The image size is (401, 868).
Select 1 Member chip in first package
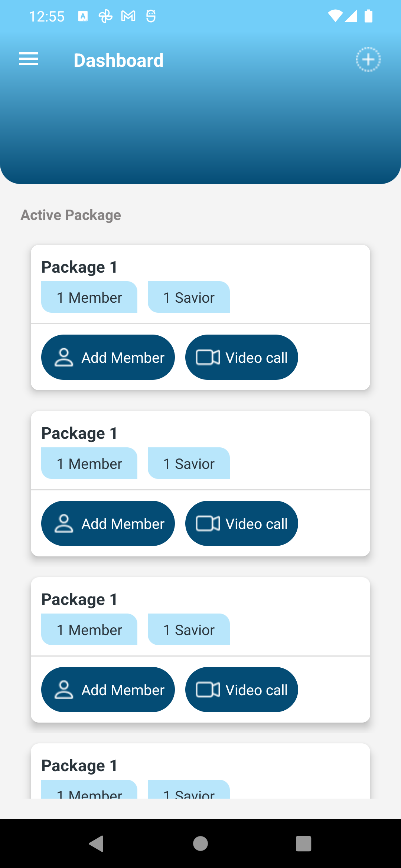tap(89, 297)
